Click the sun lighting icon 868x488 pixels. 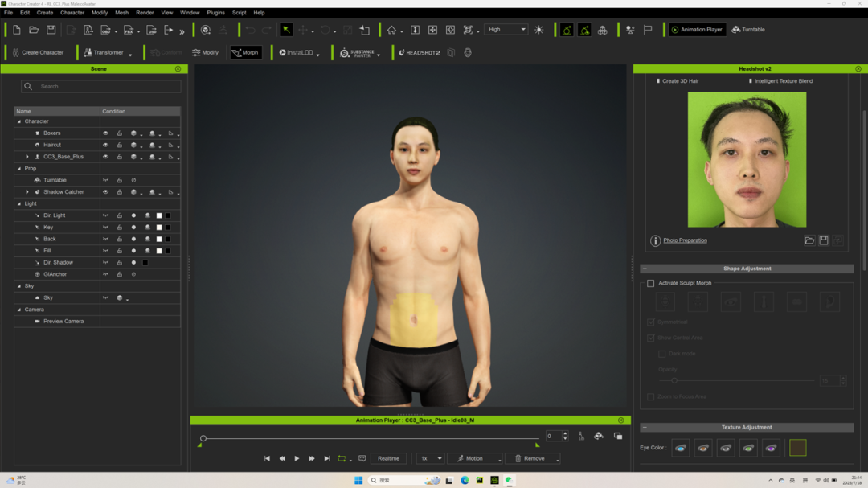pos(539,30)
